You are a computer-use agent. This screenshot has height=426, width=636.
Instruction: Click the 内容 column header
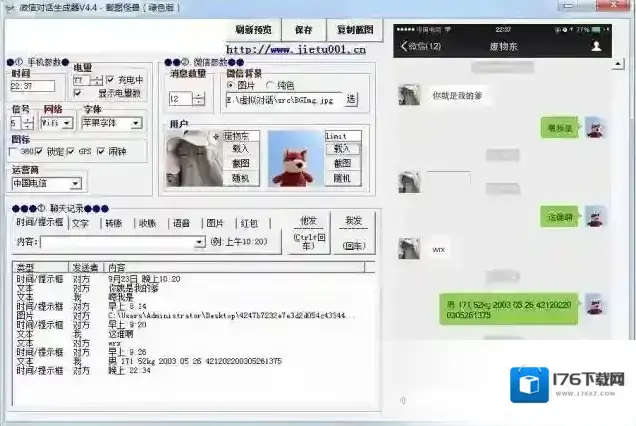pos(234,267)
